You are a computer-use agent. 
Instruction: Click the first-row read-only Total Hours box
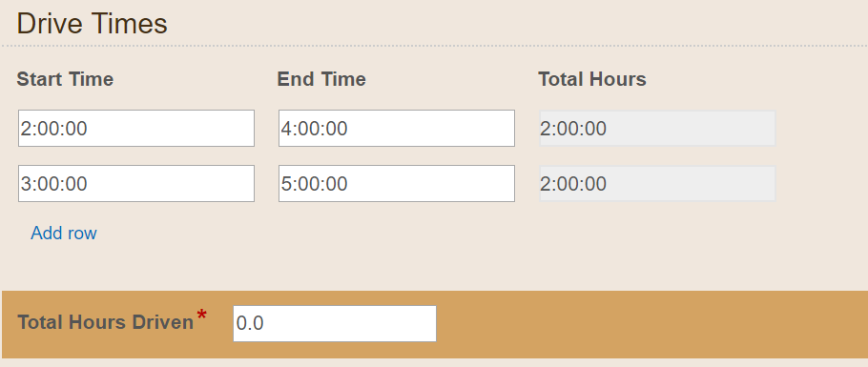[x=657, y=128]
